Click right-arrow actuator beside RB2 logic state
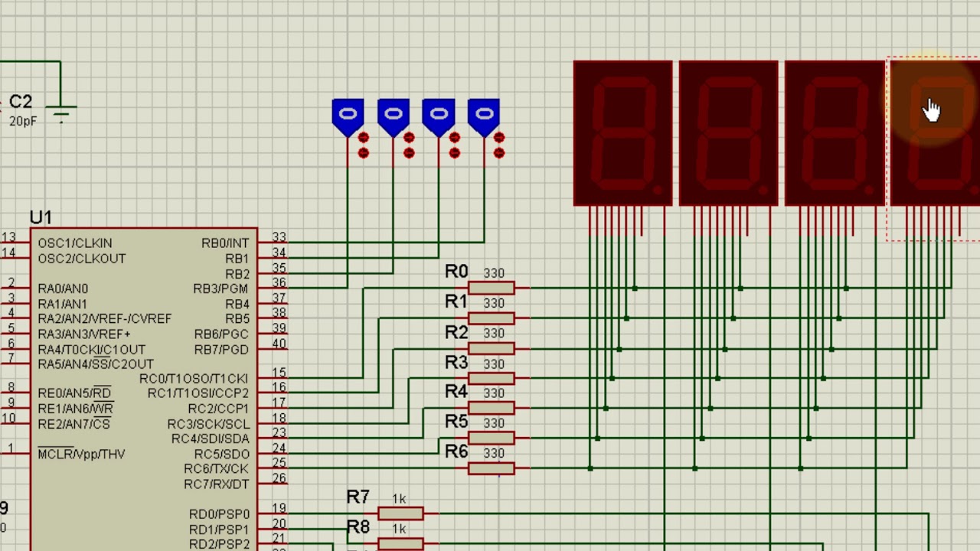 [408, 138]
